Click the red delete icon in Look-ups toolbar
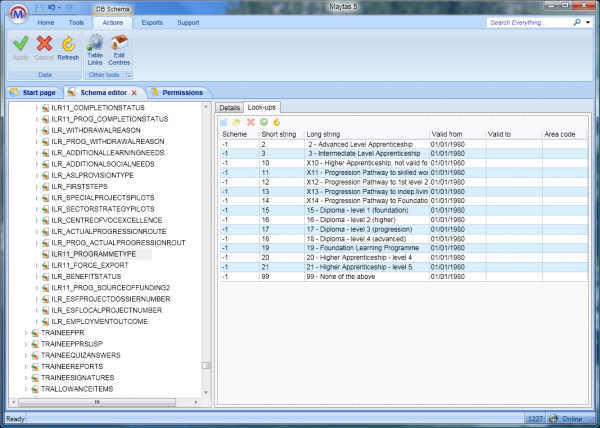 tap(250, 121)
